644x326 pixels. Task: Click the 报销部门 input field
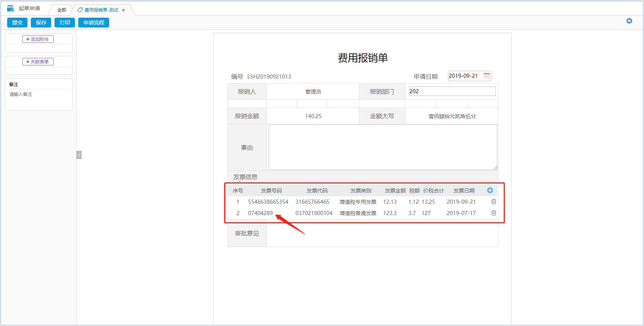coord(452,91)
